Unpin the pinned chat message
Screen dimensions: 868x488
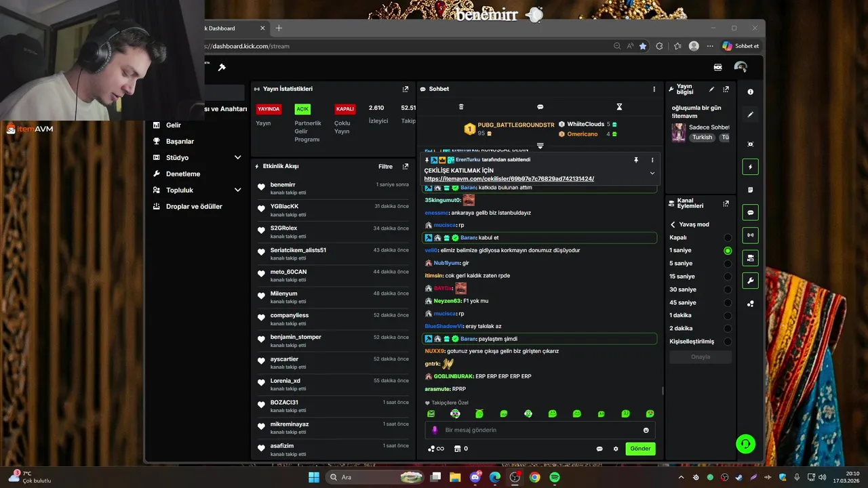pyautogui.click(x=636, y=160)
